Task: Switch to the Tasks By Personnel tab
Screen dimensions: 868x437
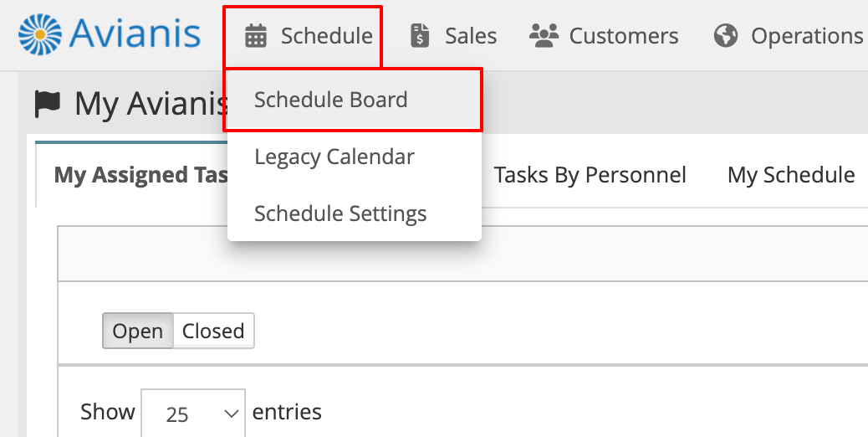Action: pyautogui.click(x=590, y=175)
